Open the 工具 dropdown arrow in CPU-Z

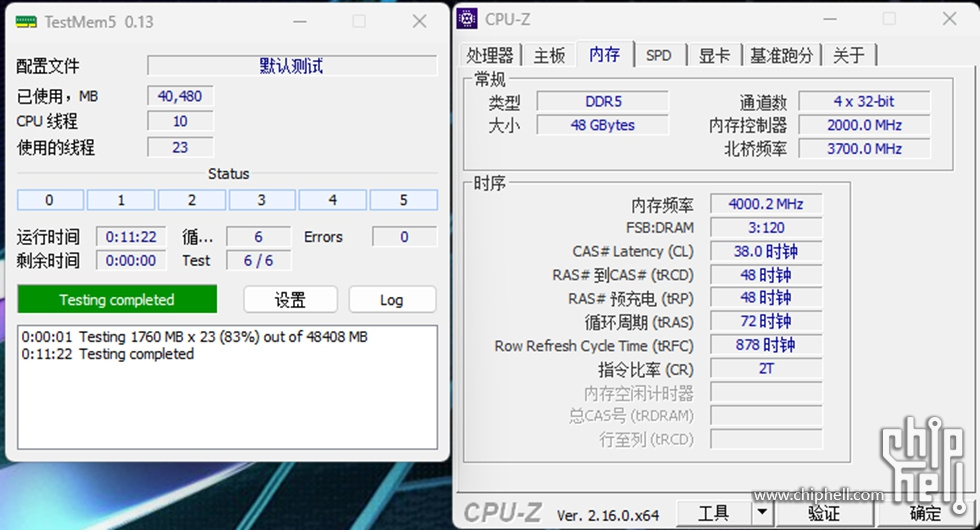coord(762,513)
